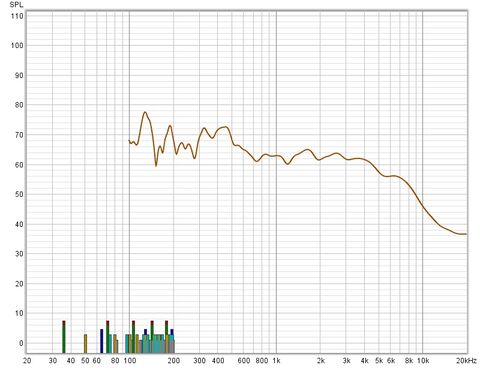Select the 30 Hz frequency axis label
Viewport: 480px width, 368px height.
(x=53, y=360)
